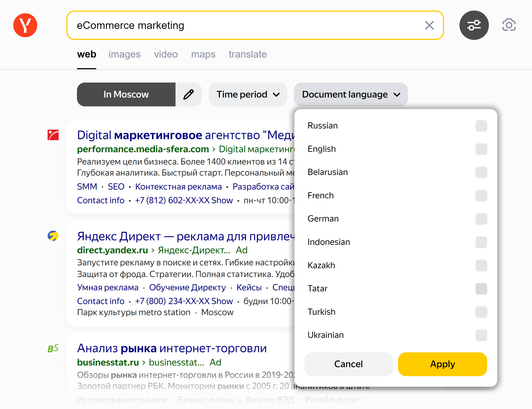Open the search settings filter icon
Viewport: 532px width, 409px height.
(474, 25)
